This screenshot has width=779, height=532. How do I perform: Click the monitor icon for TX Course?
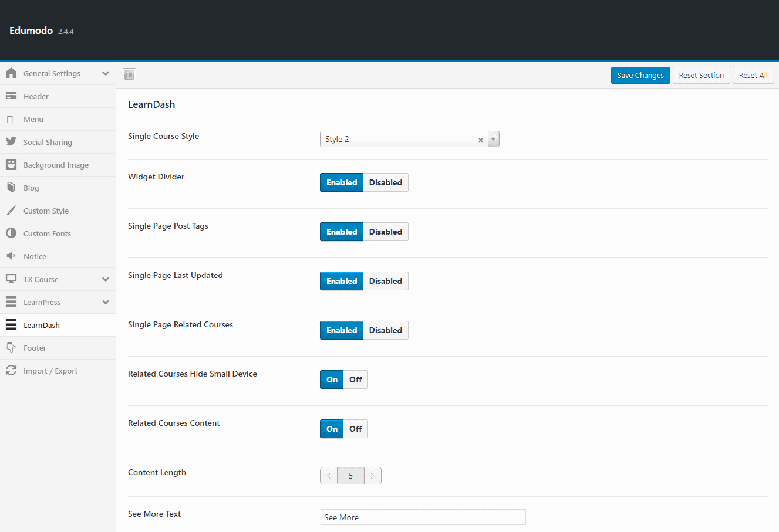[x=11, y=279]
